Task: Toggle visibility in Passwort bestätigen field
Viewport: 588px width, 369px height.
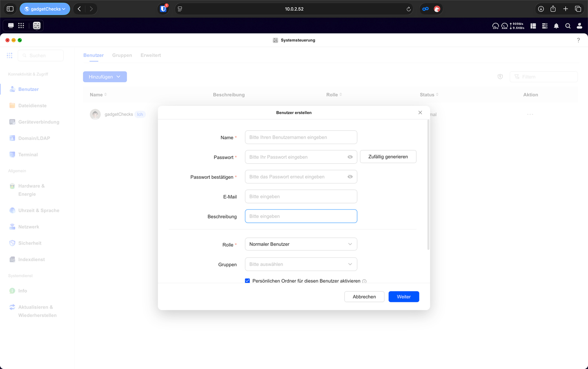Action: [x=350, y=177]
